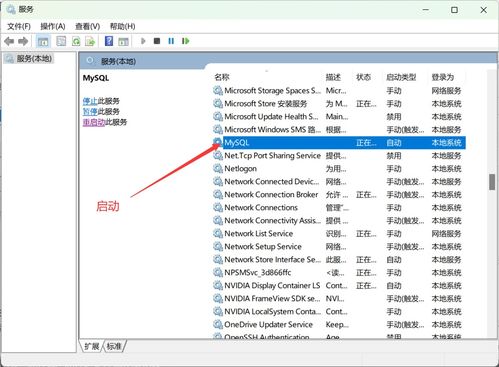Minimize the 服务 window
Image resolution: width=499 pixels, height=367 pixels.
[425, 10]
